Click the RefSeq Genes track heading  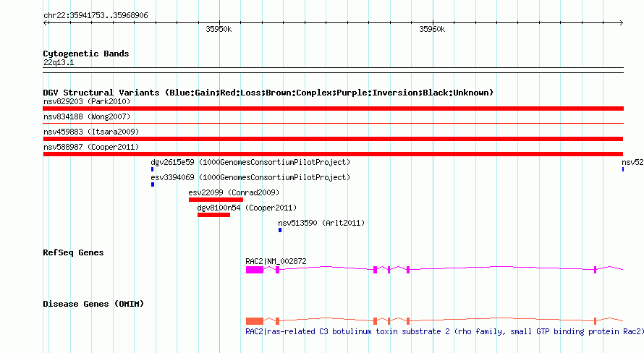coord(73,252)
